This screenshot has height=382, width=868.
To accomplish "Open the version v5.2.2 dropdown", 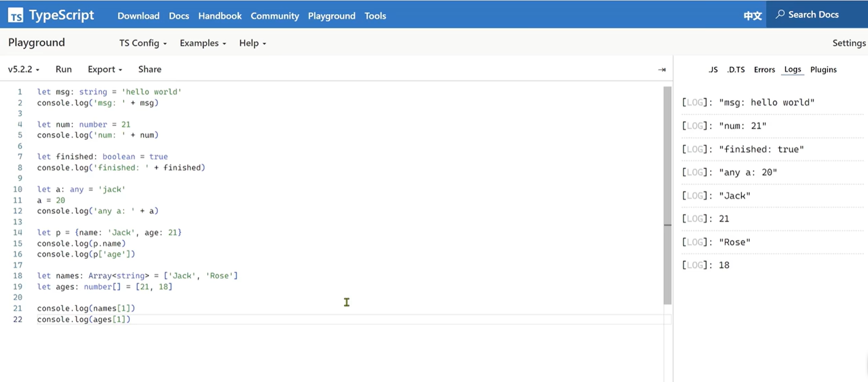I will [x=23, y=69].
